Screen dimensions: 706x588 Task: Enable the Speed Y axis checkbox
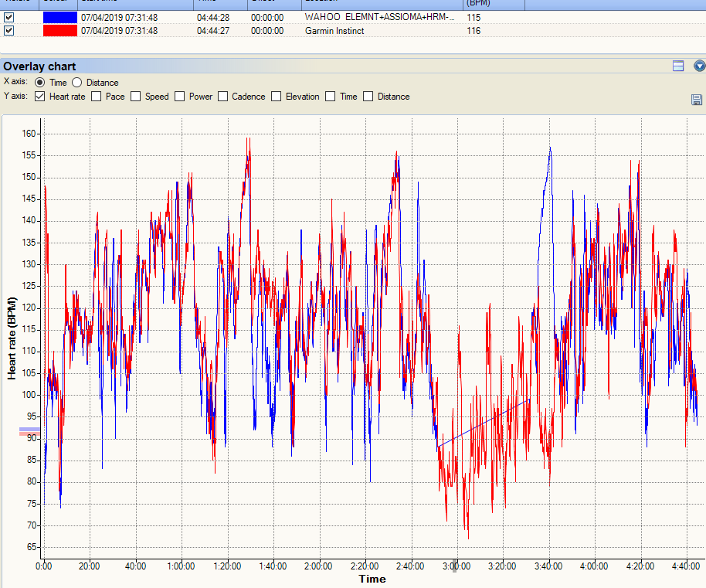click(x=136, y=97)
